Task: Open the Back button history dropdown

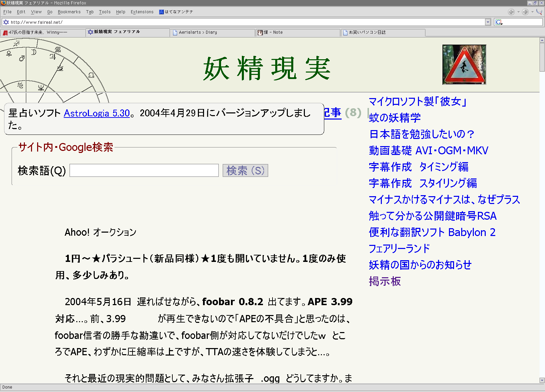Action: point(518,12)
